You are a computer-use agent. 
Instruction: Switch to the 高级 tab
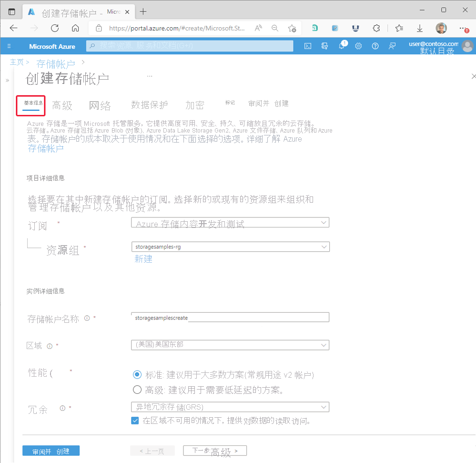tap(62, 105)
